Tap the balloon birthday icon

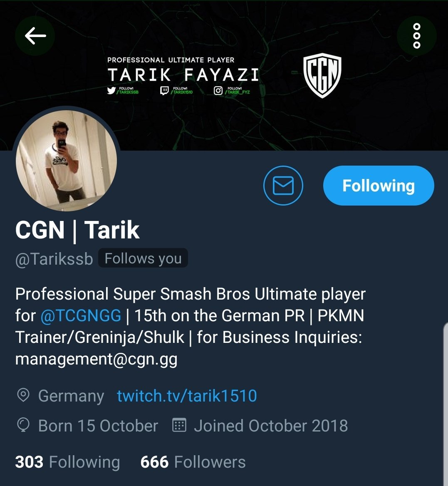pos(23,425)
